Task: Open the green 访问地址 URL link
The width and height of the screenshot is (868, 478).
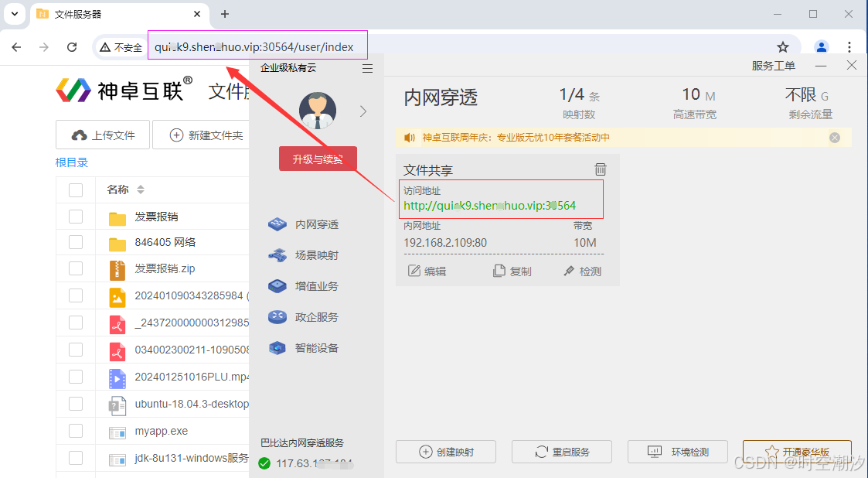Action: click(x=490, y=206)
